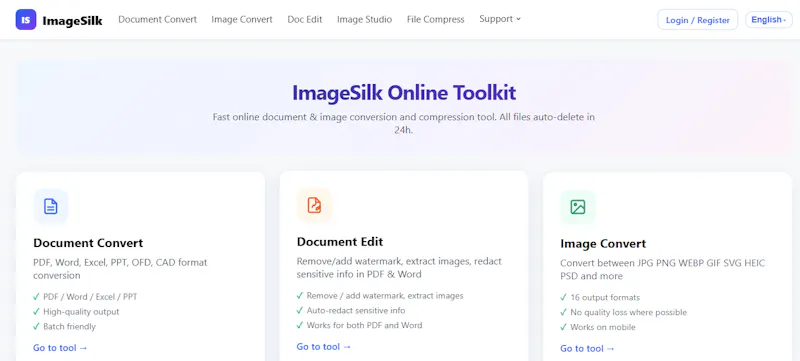Click the orange Document Edit card icon
This screenshot has width=800, height=361.
coord(314,205)
